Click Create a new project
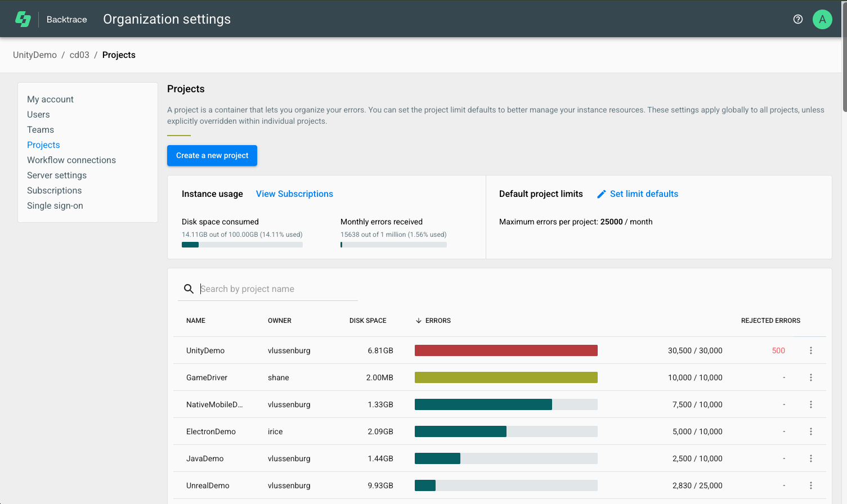The height and width of the screenshot is (504, 847). pos(212,155)
